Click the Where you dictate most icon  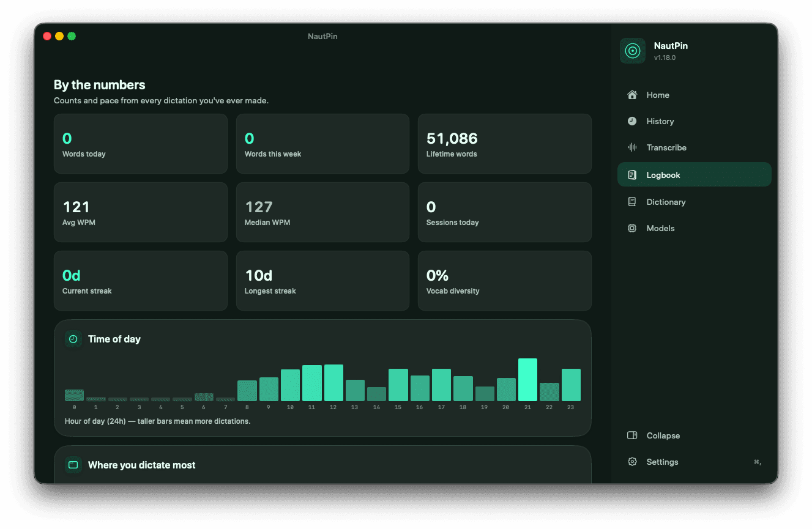click(x=73, y=465)
